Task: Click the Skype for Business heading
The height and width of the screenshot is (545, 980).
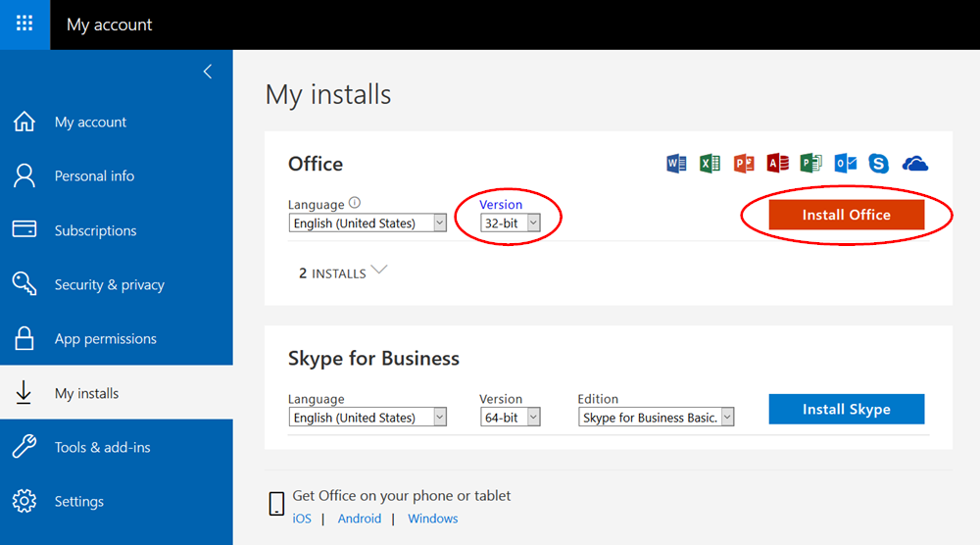Action: (373, 358)
